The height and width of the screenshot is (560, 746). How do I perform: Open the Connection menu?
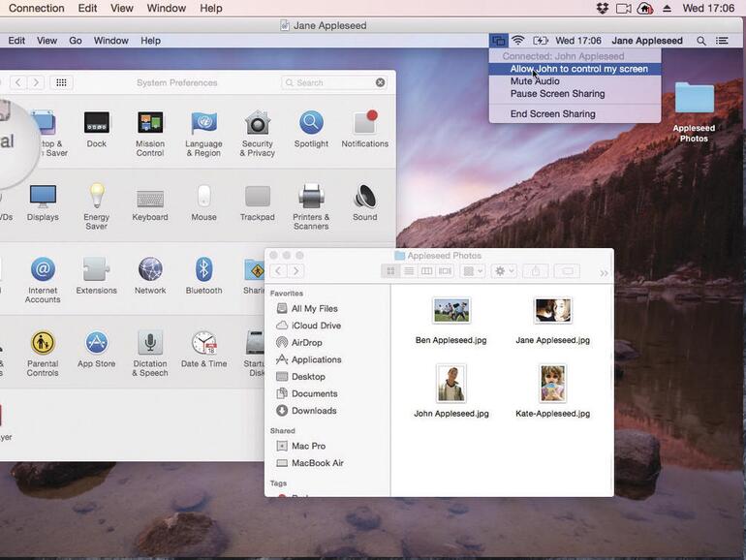[x=37, y=8]
